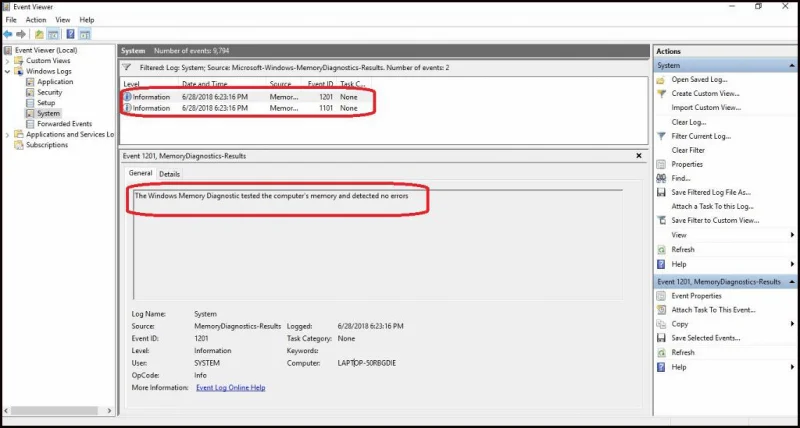Switch to the Details tab

(169, 174)
